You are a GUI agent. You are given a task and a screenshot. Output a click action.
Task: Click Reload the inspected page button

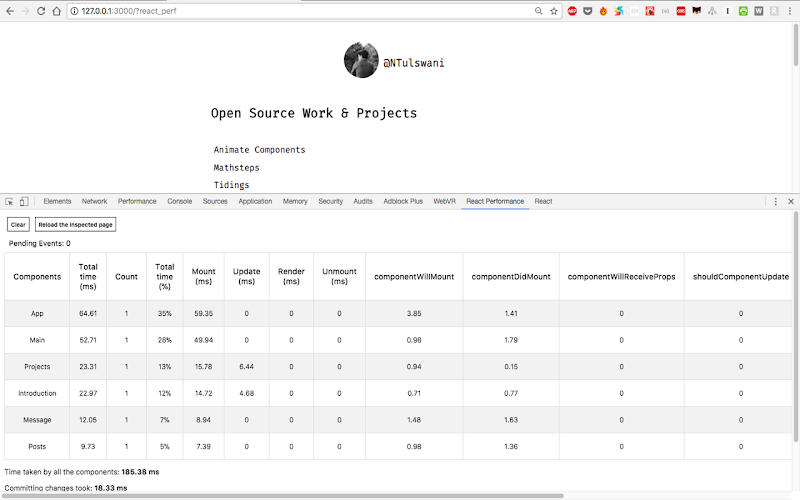click(76, 224)
